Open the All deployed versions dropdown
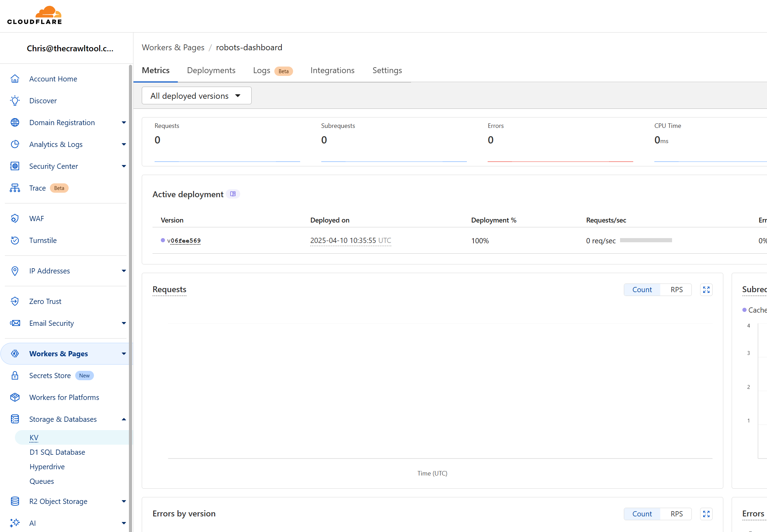The height and width of the screenshot is (532, 767). (196, 96)
